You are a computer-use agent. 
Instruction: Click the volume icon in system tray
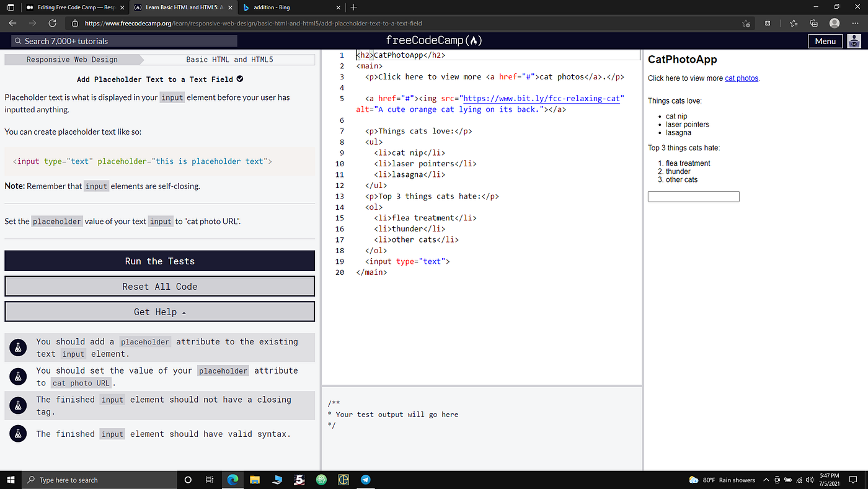pyautogui.click(x=809, y=480)
